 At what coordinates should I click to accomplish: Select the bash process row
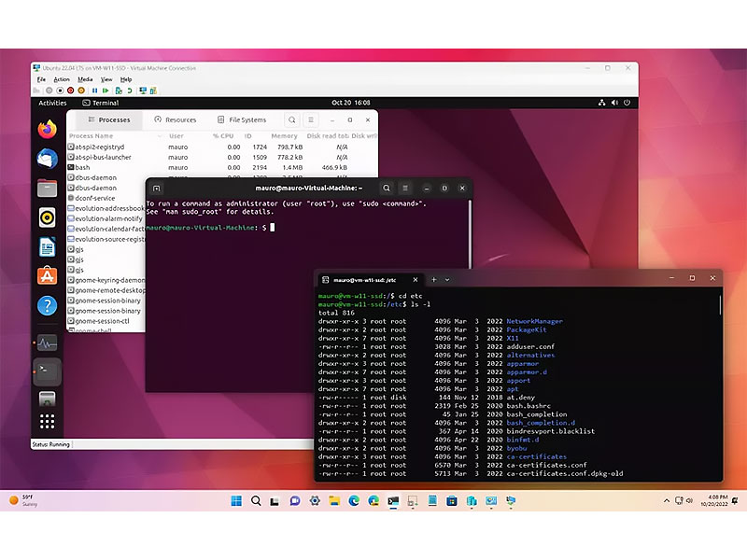(222, 168)
